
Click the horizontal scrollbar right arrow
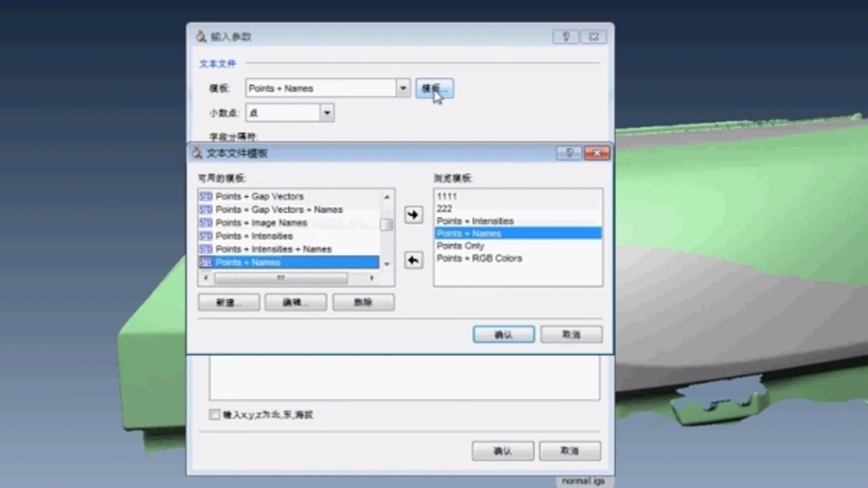coord(372,278)
